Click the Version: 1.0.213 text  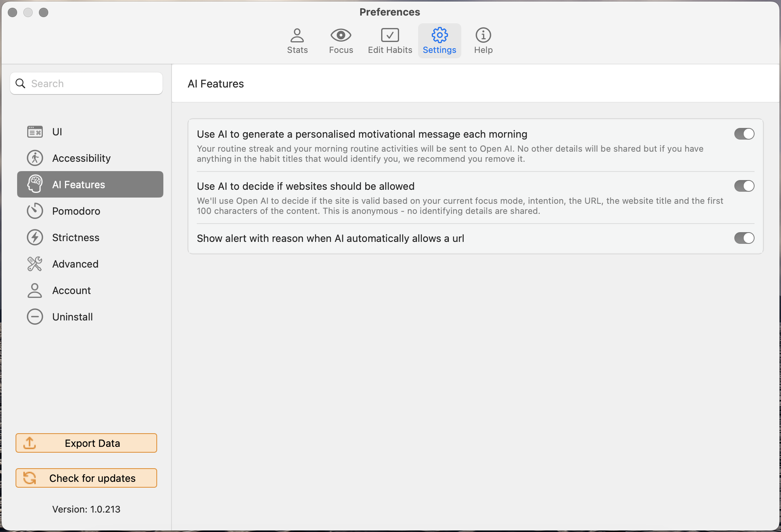pos(86,509)
